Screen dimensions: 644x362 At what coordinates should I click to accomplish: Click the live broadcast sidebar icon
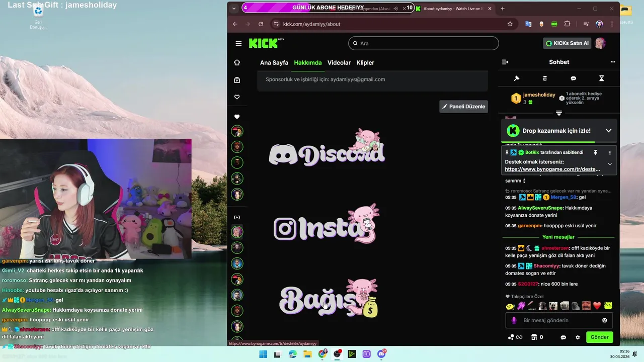coord(237,217)
